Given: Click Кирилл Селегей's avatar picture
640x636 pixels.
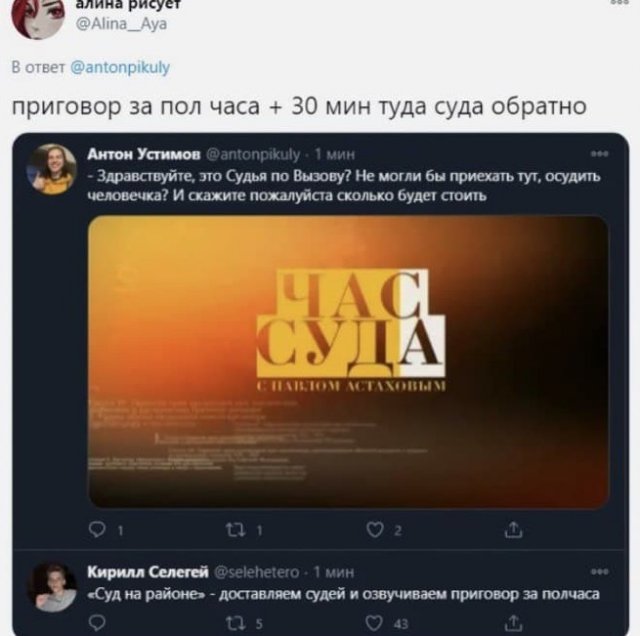Looking at the screenshot, I should coord(51,587).
